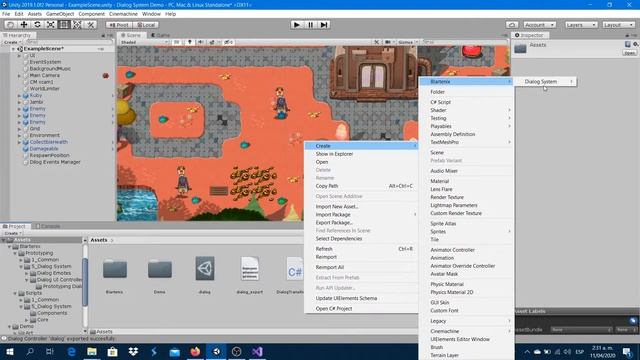Open the Layout dropdown
640x360 pixels.
point(618,25)
